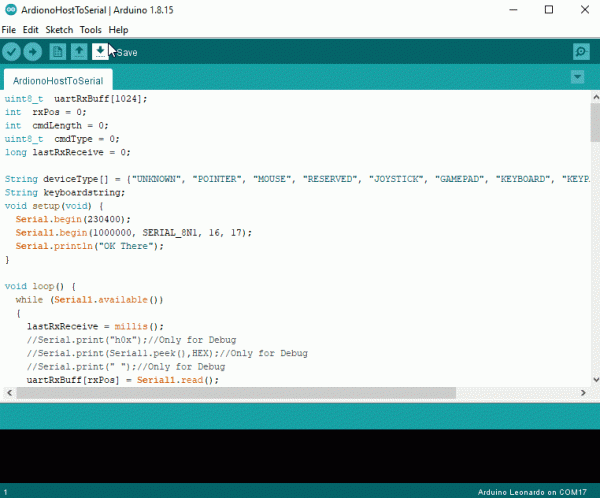Click the Verify checkmark toolbar icon

click(12, 52)
